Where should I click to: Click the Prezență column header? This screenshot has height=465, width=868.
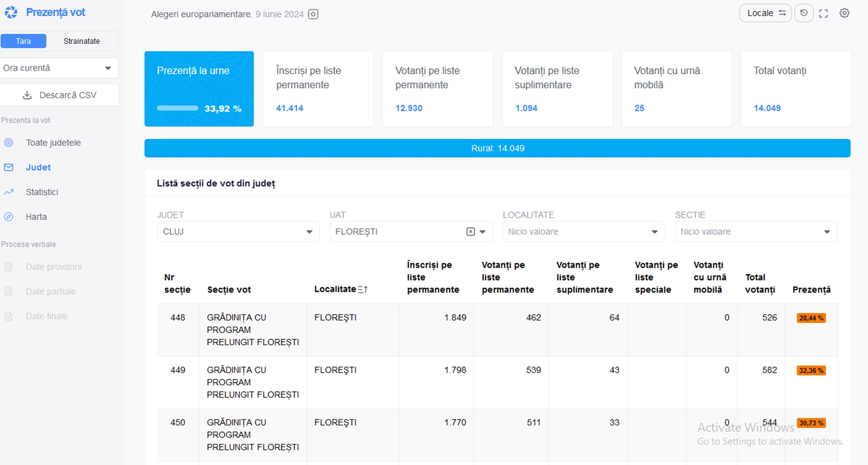coord(811,290)
